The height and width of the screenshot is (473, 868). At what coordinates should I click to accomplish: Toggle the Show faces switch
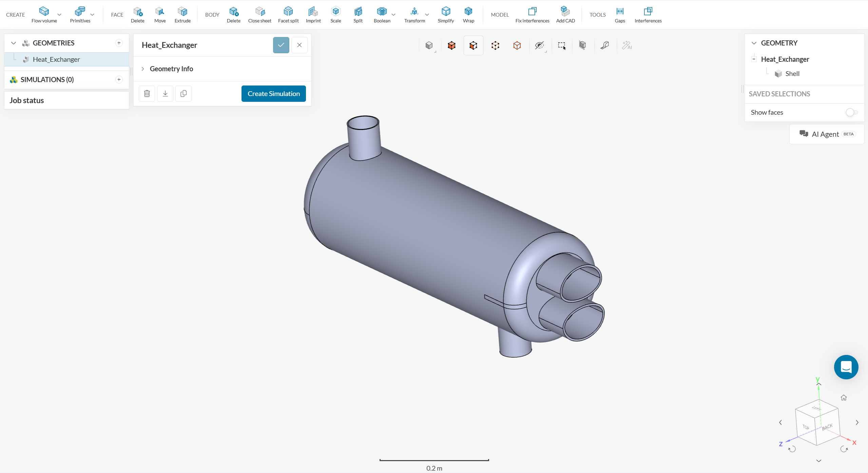[851, 112]
